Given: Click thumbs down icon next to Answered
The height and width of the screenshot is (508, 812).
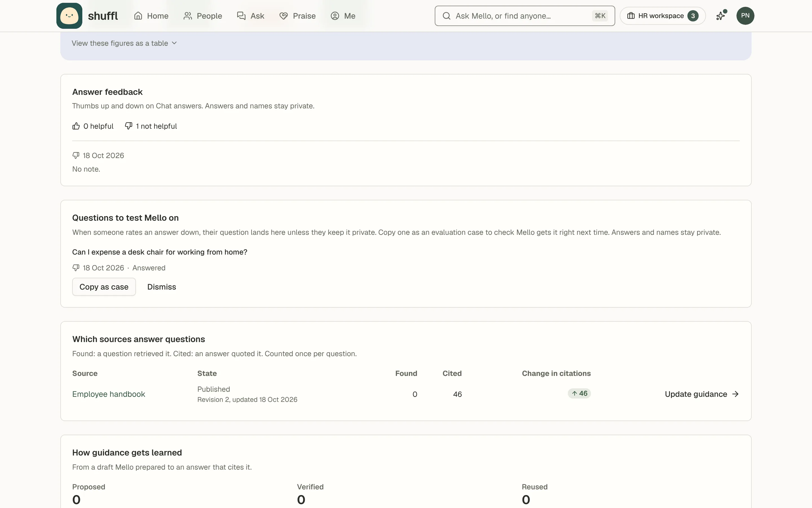Looking at the screenshot, I should point(76,268).
